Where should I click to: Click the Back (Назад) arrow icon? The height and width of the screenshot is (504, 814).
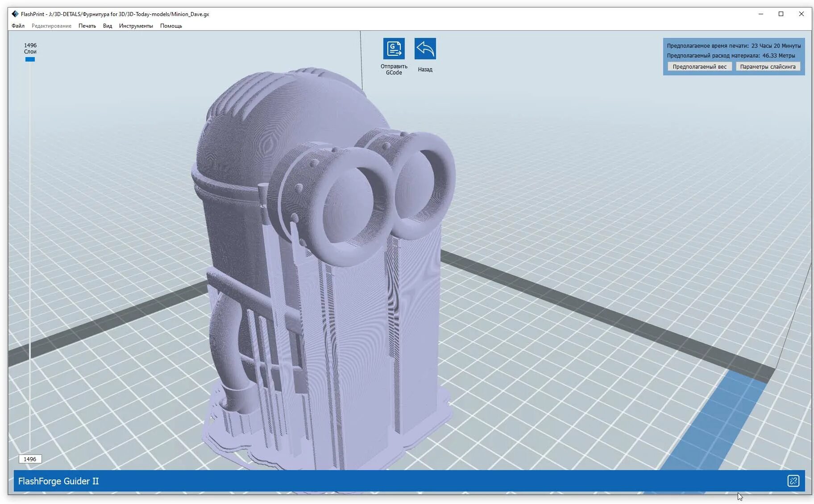(x=425, y=48)
